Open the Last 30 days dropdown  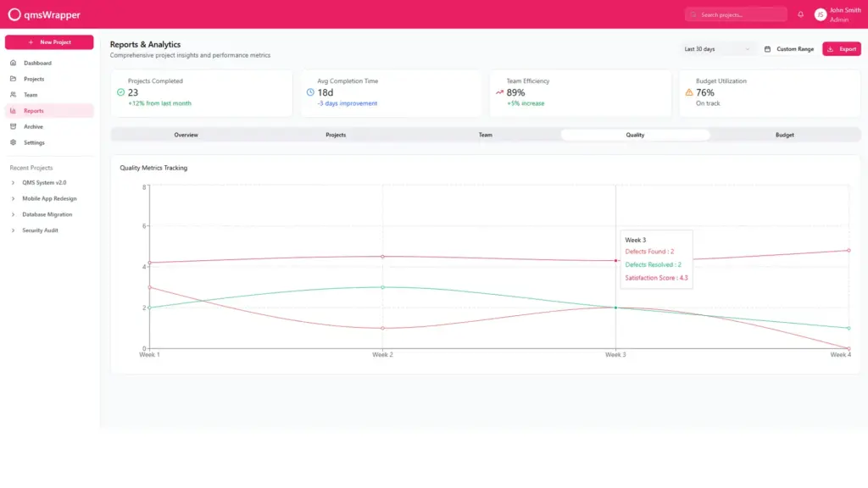click(718, 49)
